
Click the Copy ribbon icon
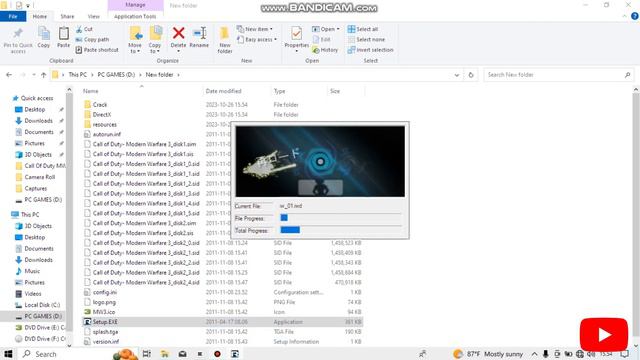point(44,33)
